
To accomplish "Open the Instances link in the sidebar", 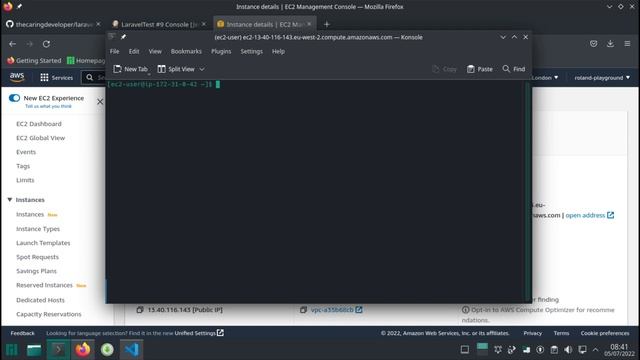I will pos(30,214).
